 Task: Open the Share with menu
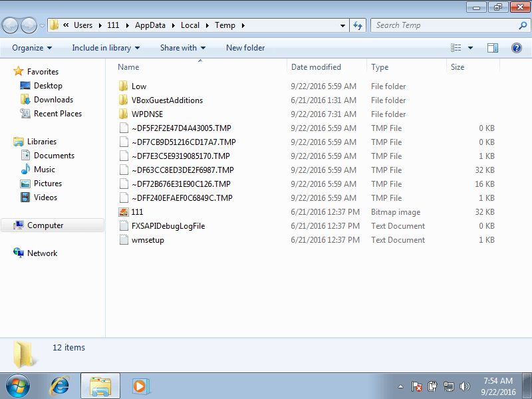point(183,48)
